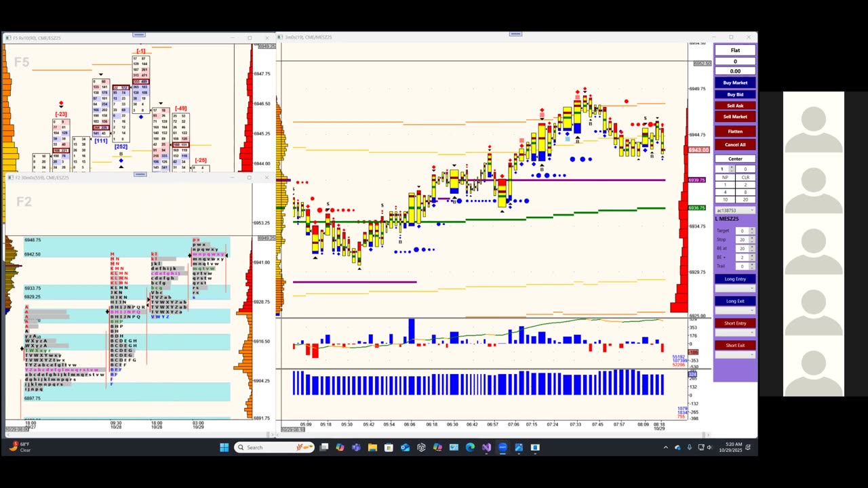Click the Long Entry button
Image resolution: width=868 pixels, height=488 pixels.
click(735, 279)
